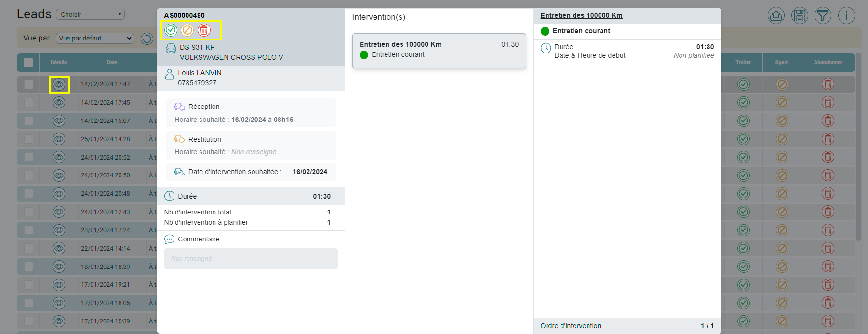Click the Spam column header
868x334 pixels.
tap(782, 63)
